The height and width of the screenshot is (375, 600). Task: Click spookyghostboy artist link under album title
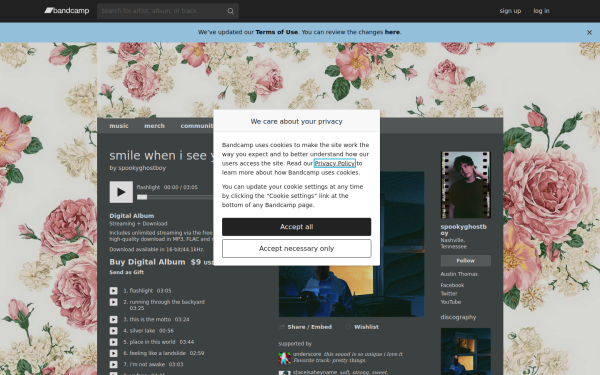click(142, 168)
